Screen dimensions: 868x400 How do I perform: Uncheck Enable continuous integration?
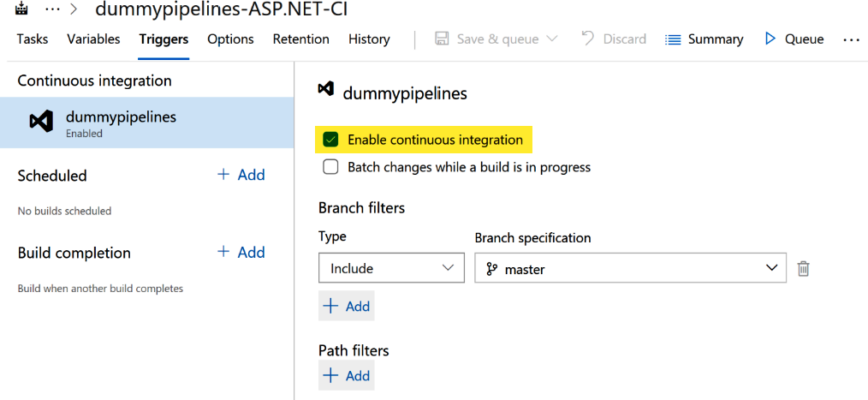(x=330, y=140)
